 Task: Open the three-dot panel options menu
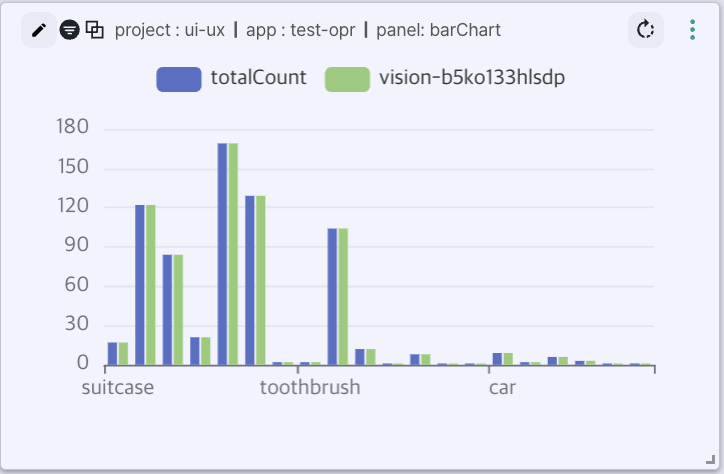click(x=692, y=30)
